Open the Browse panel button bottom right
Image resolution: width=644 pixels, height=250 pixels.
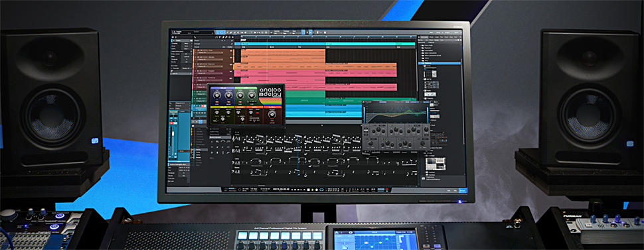coord(462,190)
